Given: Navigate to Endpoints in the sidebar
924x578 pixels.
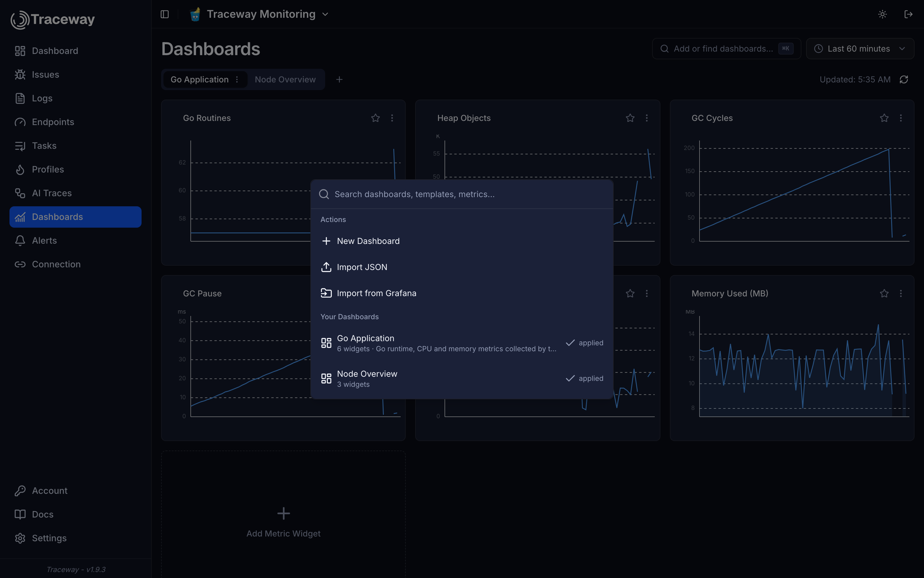Looking at the screenshot, I should pyautogui.click(x=76, y=122).
